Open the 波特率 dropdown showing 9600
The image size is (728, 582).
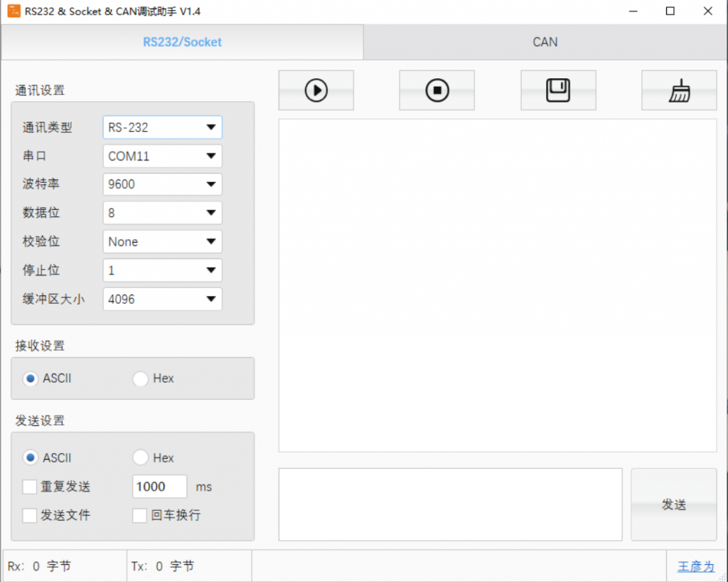coord(163,184)
